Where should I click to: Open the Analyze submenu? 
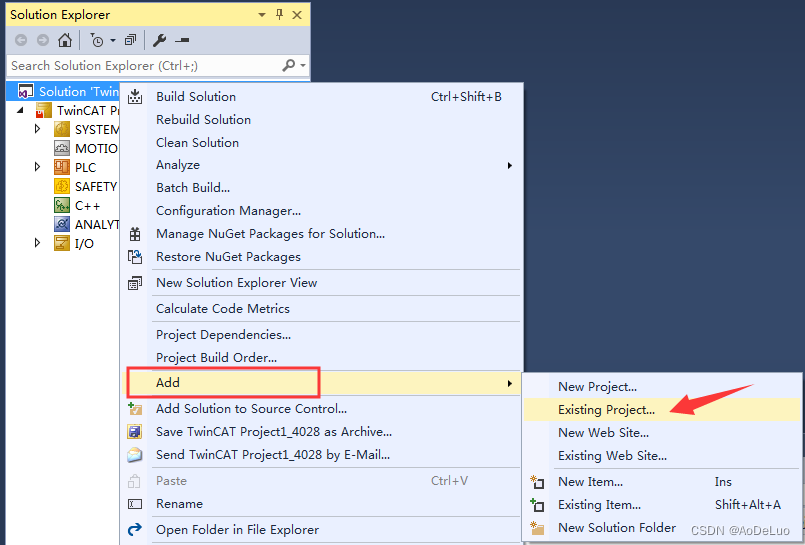click(x=321, y=165)
